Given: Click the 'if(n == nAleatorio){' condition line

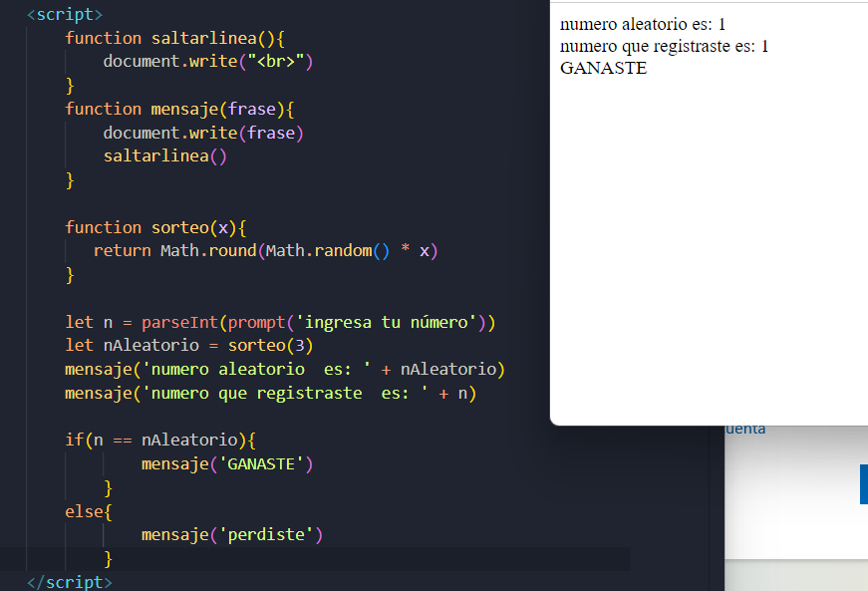Looking at the screenshot, I should click(x=160, y=440).
